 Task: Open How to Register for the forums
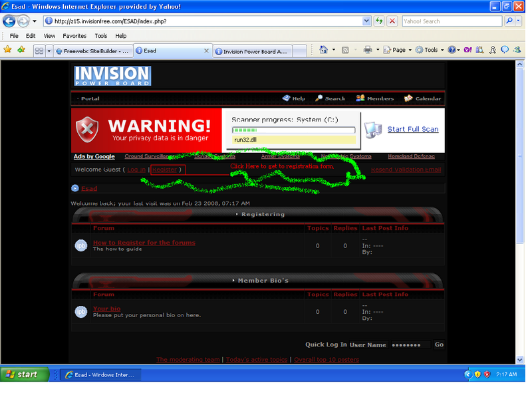[144, 243]
